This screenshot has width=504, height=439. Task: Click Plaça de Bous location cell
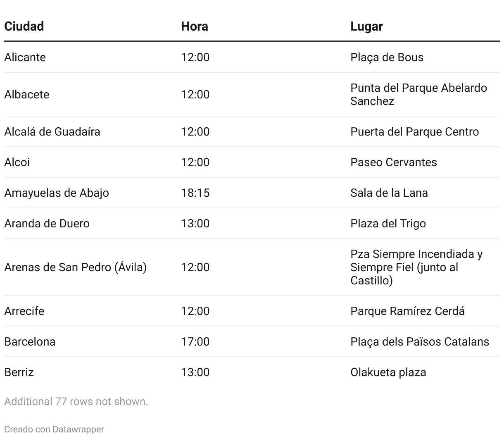pos(387,57)
